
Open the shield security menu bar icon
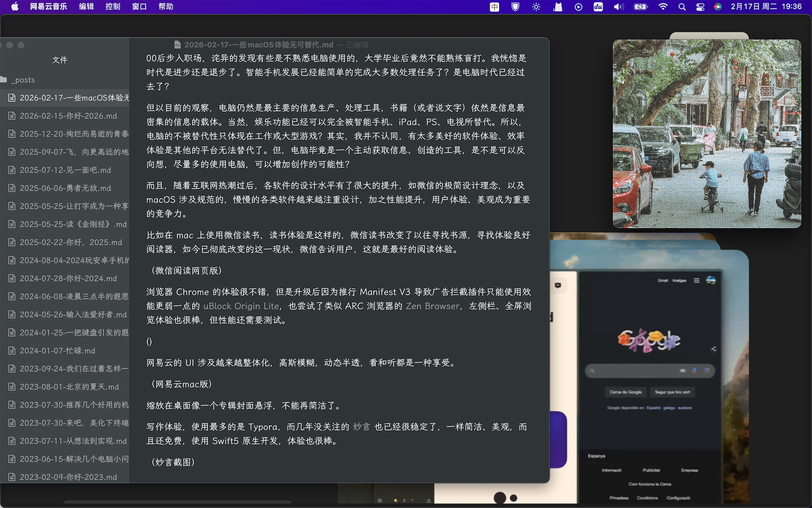pos(515,7)
